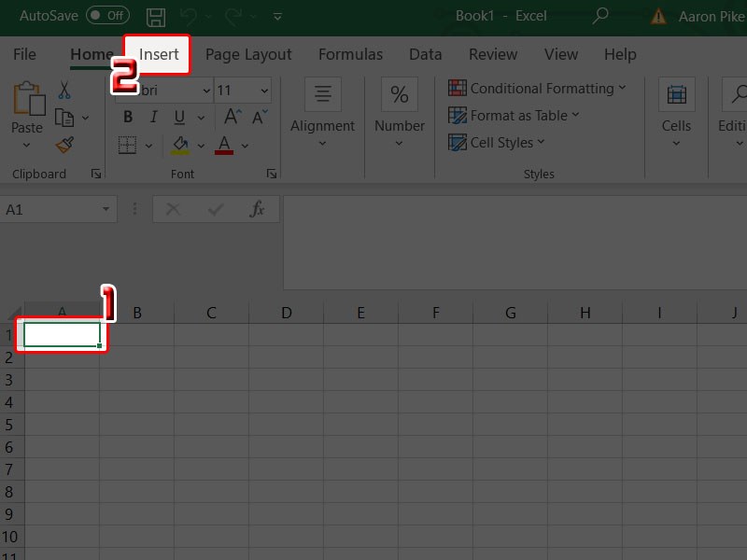Select cell A1 in the worksheet
Screen dimensions: 747x560
click(62, 334)
